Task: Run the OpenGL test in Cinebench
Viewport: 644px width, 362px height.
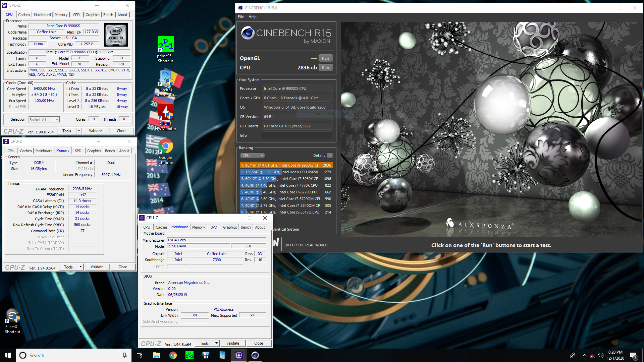Action: (325, 58)
